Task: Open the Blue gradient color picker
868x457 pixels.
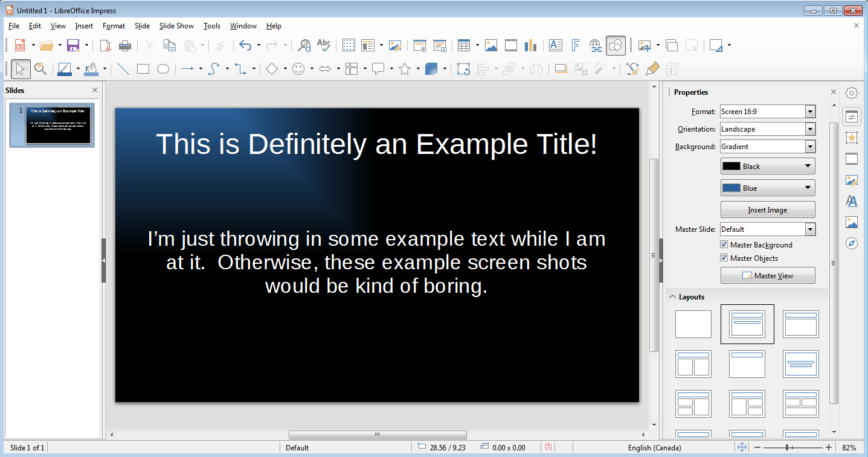Action: [x=768, y=188]
